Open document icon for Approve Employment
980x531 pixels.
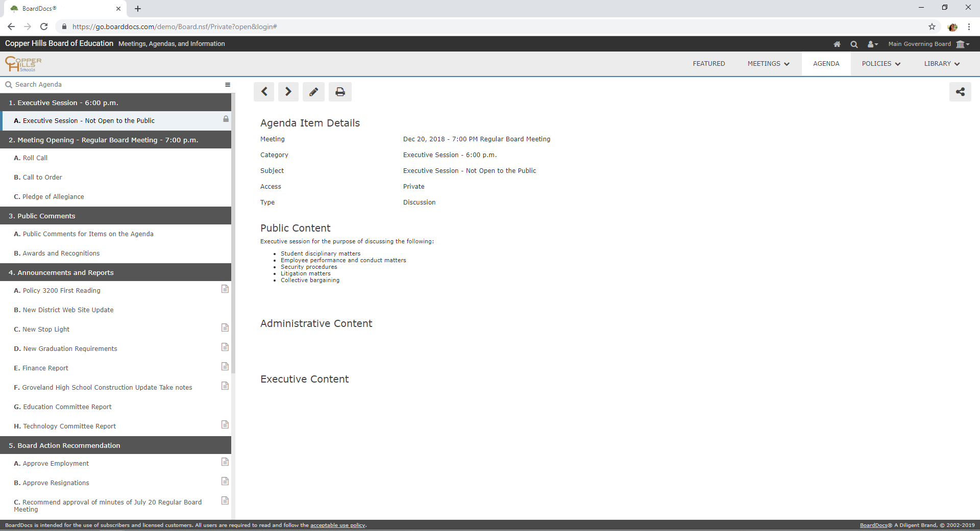click(225, 462)
